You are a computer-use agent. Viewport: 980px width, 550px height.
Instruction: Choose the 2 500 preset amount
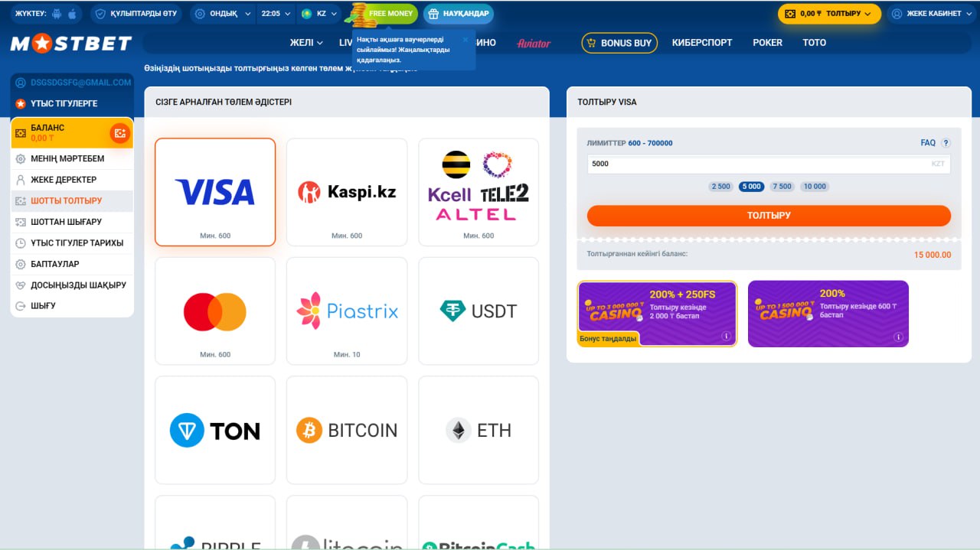point(720,187)
